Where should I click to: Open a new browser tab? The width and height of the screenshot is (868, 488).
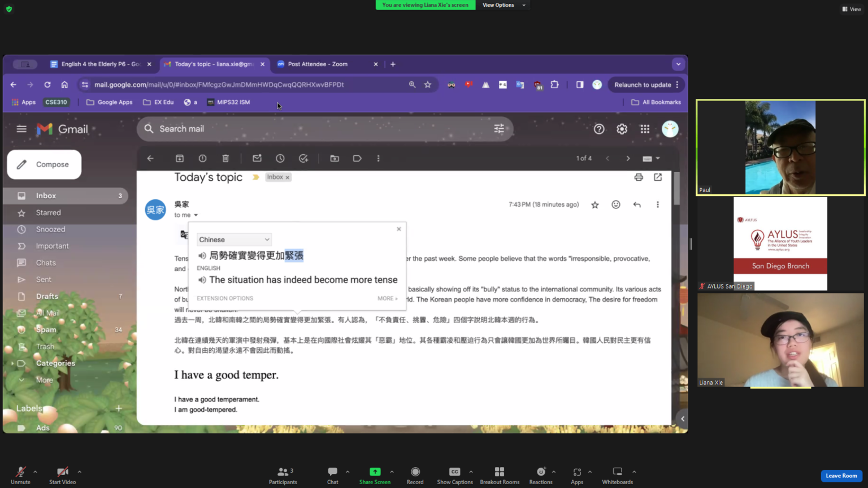[x=393, y=64]
